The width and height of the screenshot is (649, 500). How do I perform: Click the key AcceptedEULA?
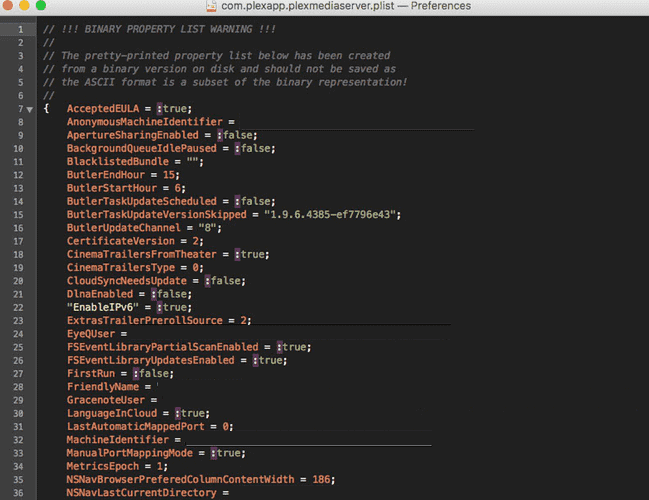103,108
